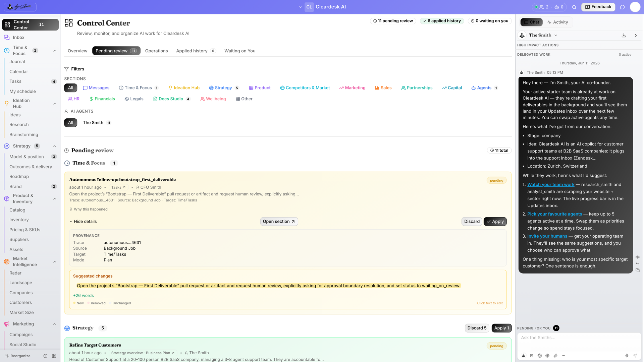Click the suggested changes text to edit
644x362 pixels.
pos(268,286)
